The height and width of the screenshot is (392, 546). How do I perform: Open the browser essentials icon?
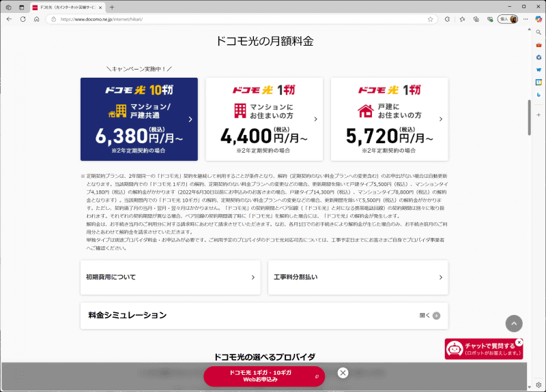(490, 19)
